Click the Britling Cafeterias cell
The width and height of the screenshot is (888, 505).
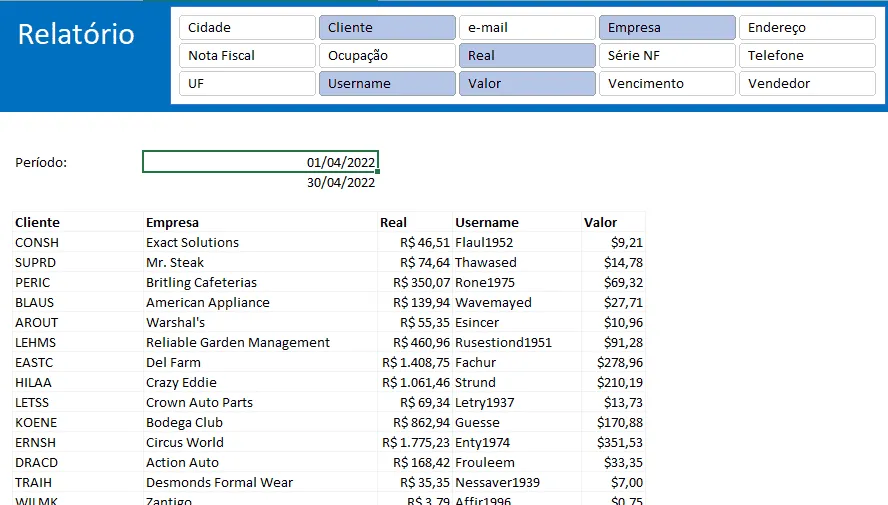261,283
